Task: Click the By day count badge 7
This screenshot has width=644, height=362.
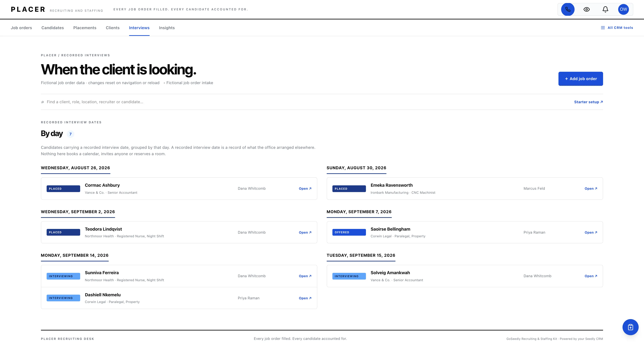Action: (70, 134)
